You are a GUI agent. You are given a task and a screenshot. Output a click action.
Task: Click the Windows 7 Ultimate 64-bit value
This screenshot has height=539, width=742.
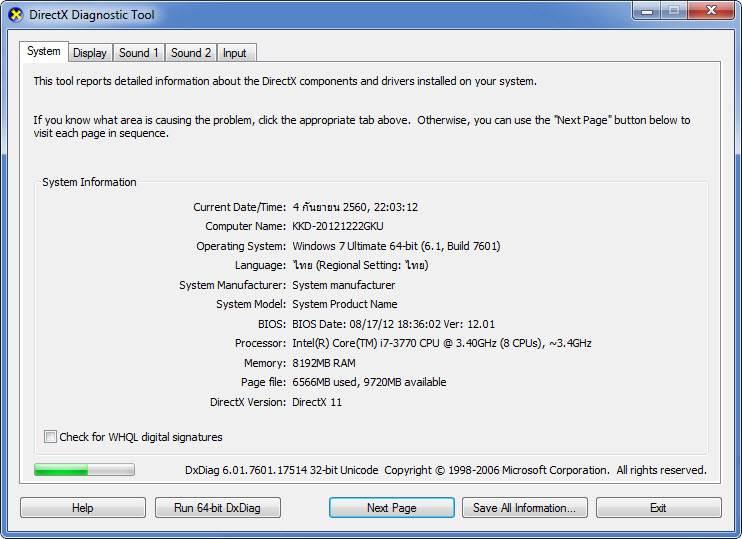[396, 246]
